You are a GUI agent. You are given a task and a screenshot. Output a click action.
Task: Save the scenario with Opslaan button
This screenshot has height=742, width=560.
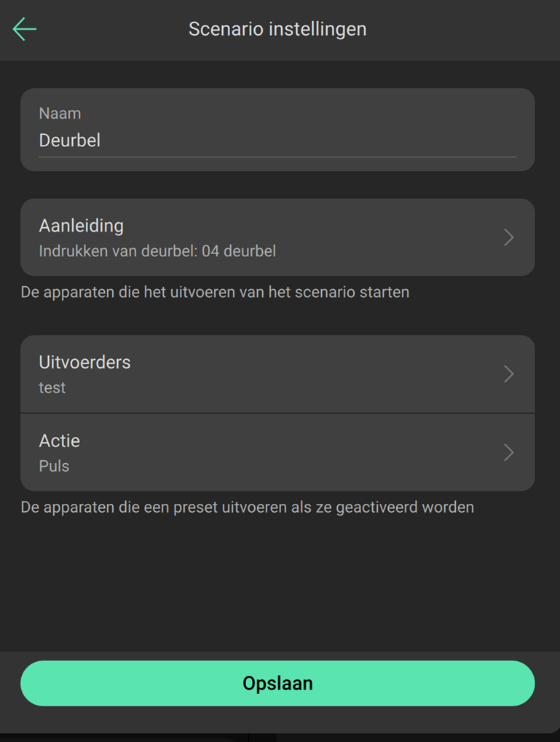277,683
